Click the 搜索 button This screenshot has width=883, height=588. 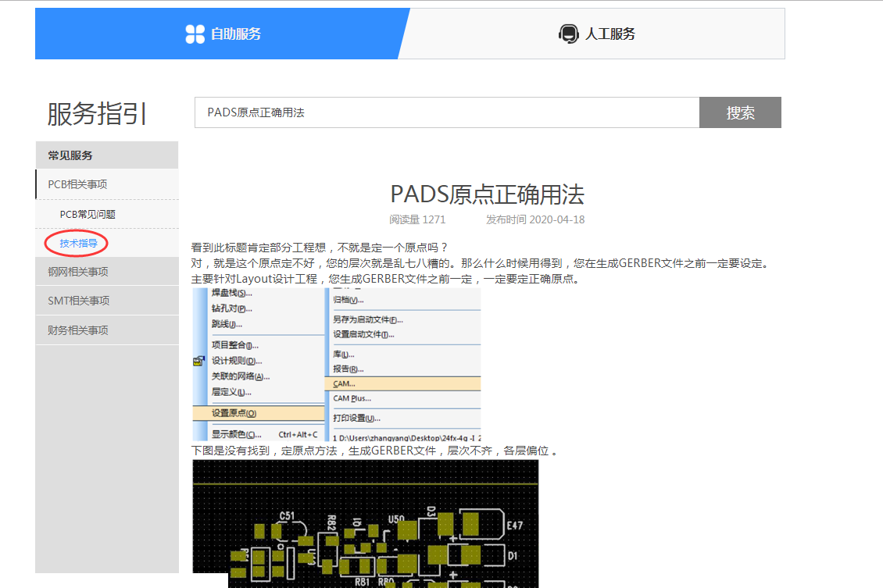coord(740,112)
